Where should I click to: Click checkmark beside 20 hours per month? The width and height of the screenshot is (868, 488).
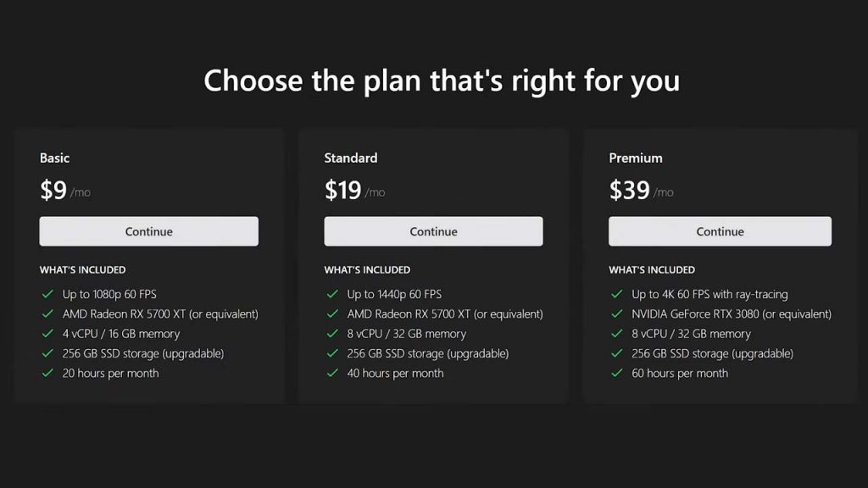47,373
